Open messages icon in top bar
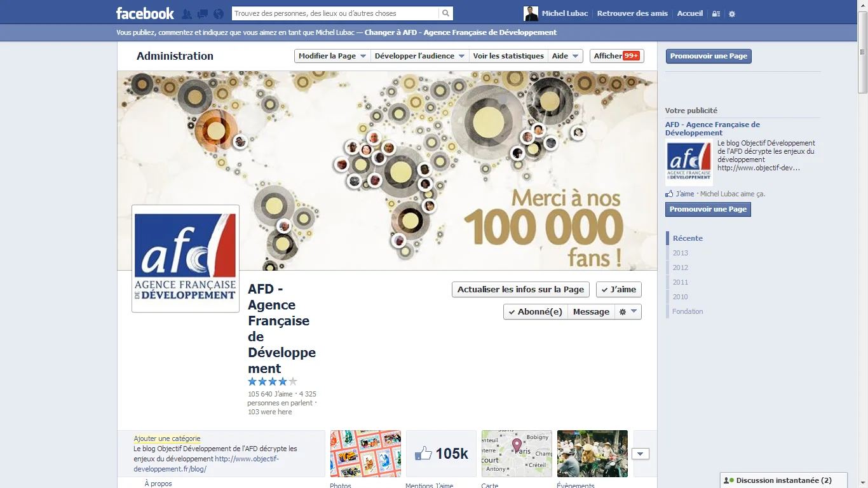Viewport: 868px width, 488px height. (x=203, y=13)
